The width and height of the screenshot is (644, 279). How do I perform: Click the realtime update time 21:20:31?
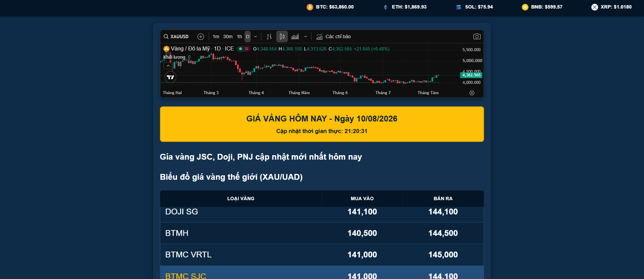(x=356, y=131)
